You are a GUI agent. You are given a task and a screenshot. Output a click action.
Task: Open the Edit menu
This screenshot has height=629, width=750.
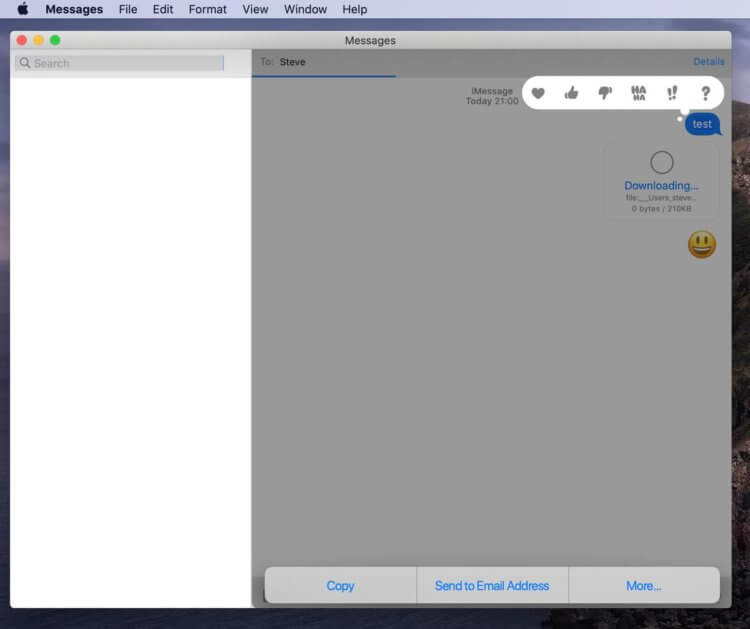(163, 9)
